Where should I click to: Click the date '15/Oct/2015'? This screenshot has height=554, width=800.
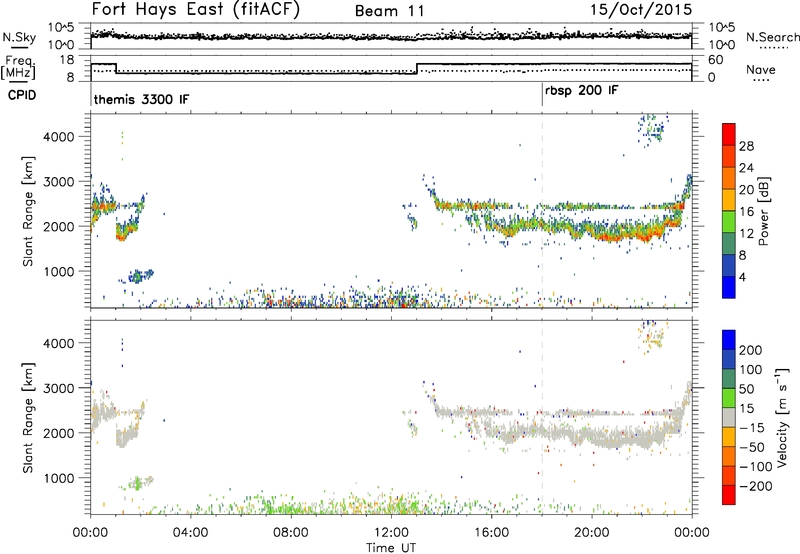[x=641, y=9]
